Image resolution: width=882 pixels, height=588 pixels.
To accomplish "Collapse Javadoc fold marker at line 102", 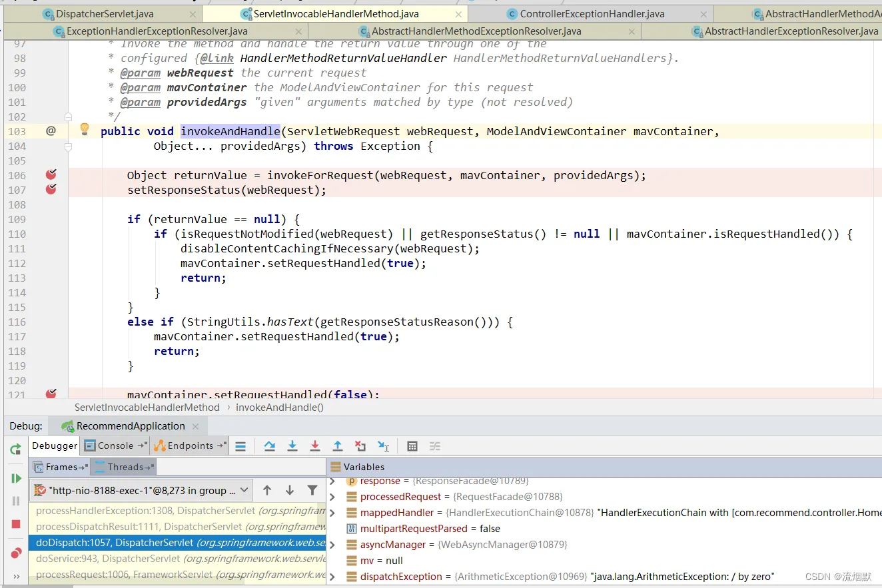I will tap(68, 117).
